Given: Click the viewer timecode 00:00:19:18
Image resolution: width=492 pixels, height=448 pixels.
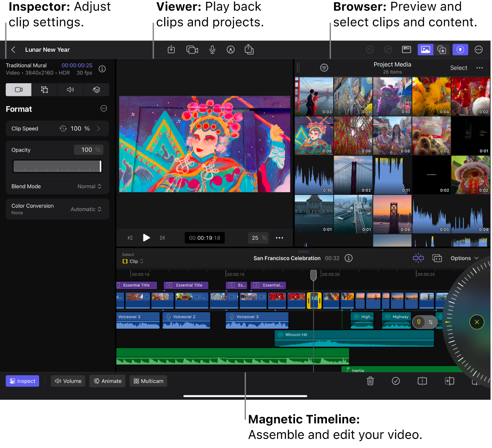Looking at the screenshot, I should point(205,238).
